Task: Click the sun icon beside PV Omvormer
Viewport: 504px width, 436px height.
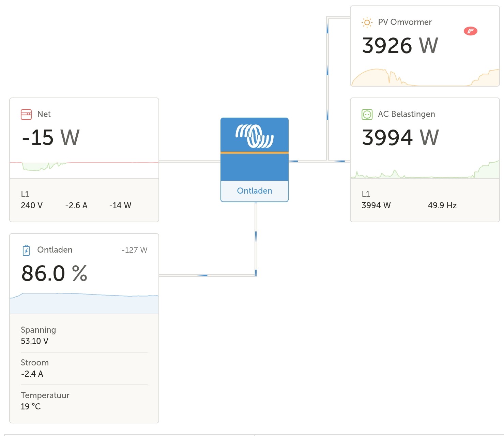Action: [367, 22]
